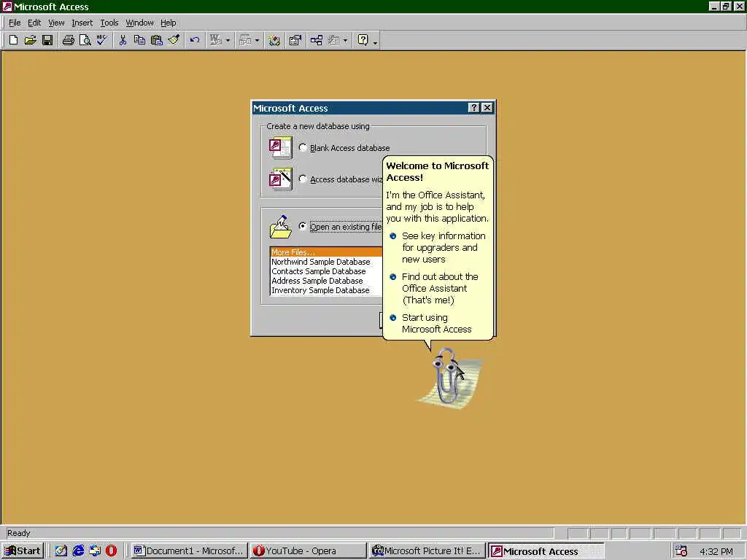Screen dimensions: 747x560
Task: Click the blank database icon in dialog
Action: (281, 147)
